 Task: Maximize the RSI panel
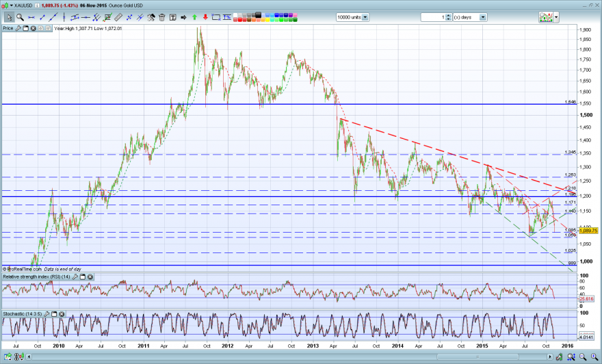tap(83, 277)
